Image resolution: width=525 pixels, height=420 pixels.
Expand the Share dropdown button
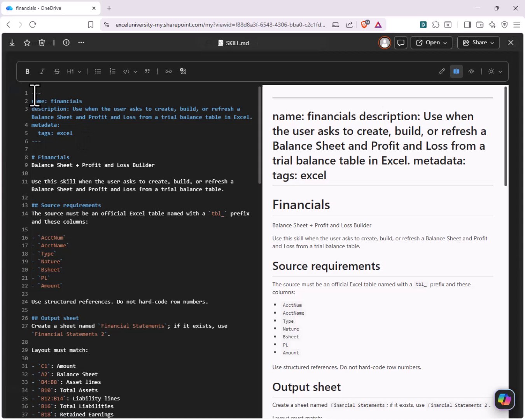click(x=478, y=43)
